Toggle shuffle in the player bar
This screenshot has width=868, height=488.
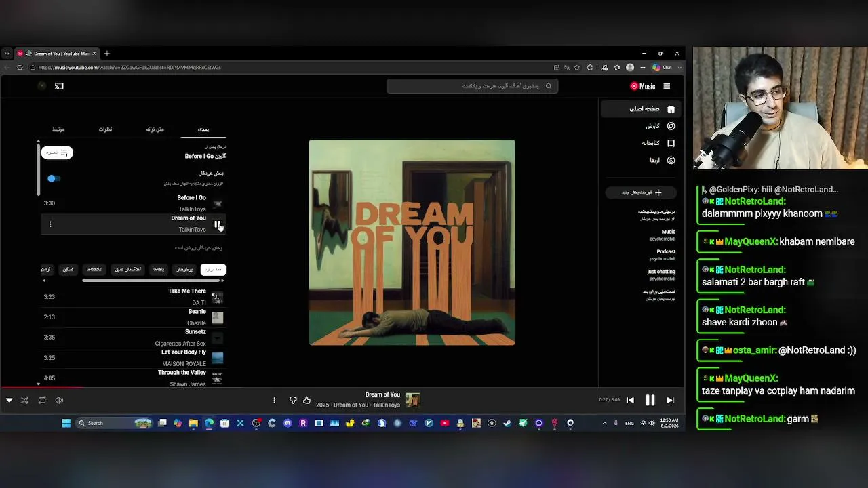(x=25, y=401)
